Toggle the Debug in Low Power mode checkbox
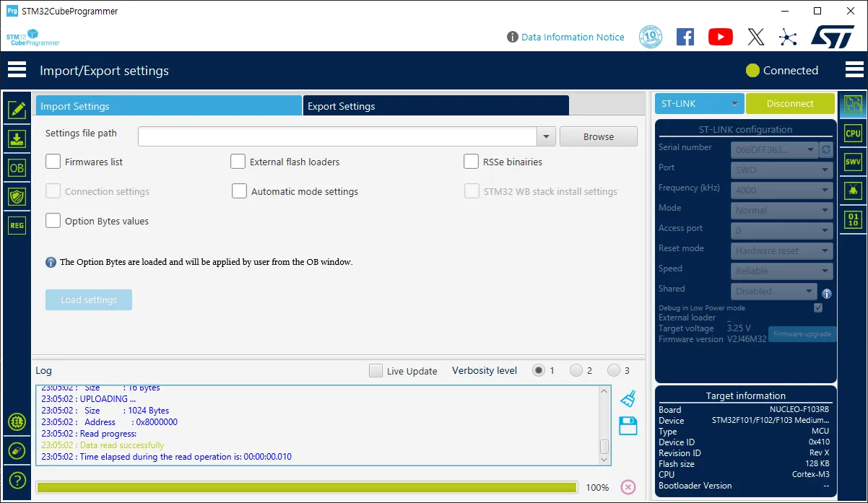 click(818, 308)
